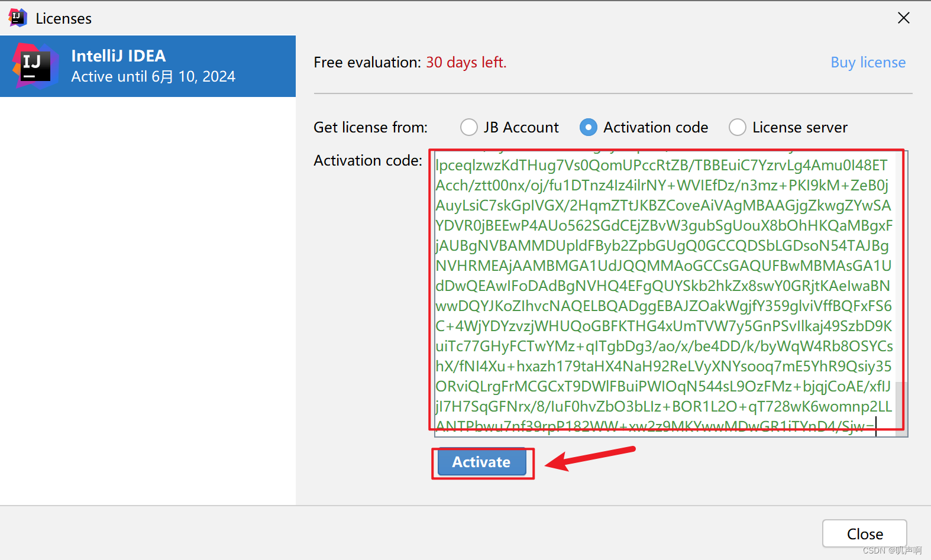This screenshot has width=931, height=560.
Task: Click the activation code scrollbar thumb
Action: (x=901, y=409)
